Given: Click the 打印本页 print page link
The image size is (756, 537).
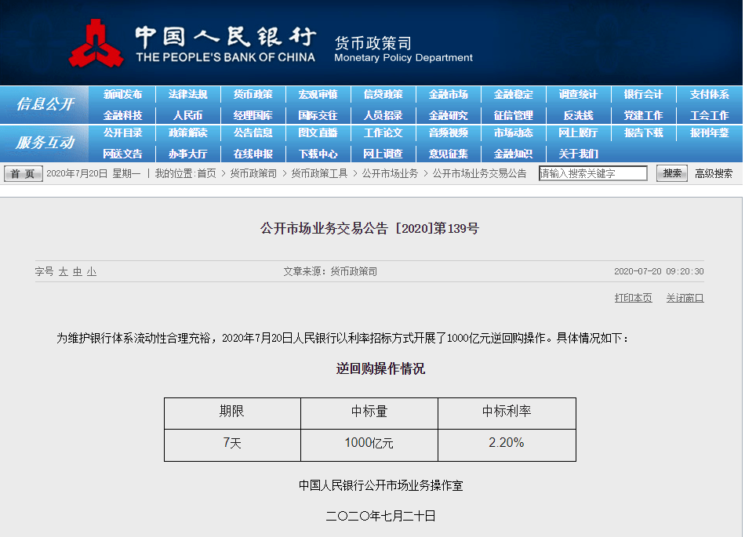Looking at the screenshot, I should coord(632,298).
